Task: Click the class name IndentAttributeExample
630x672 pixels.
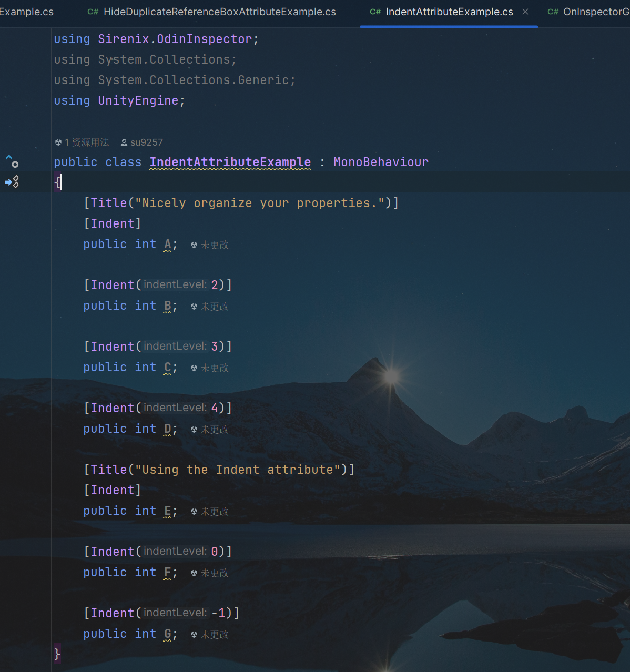Action: (230, 162)
